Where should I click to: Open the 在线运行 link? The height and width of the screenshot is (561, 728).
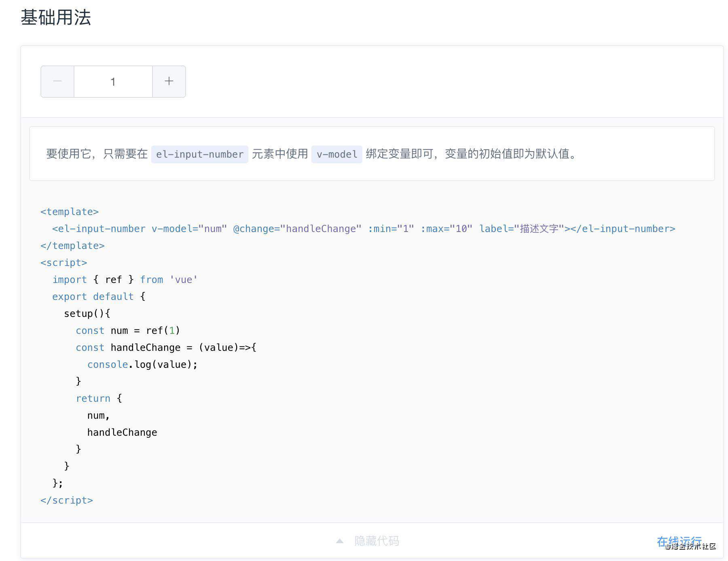pos(679,542)
